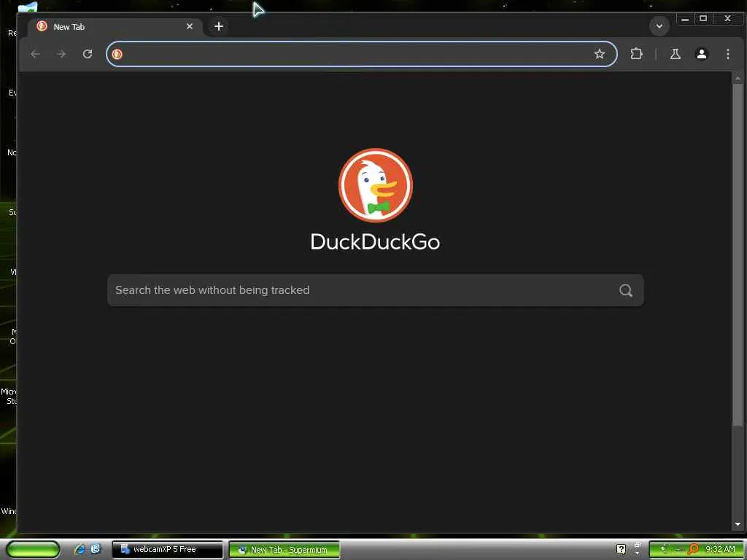Maximize the Supermium window
Screen dimensions: 747x560
tap(703, 18)
